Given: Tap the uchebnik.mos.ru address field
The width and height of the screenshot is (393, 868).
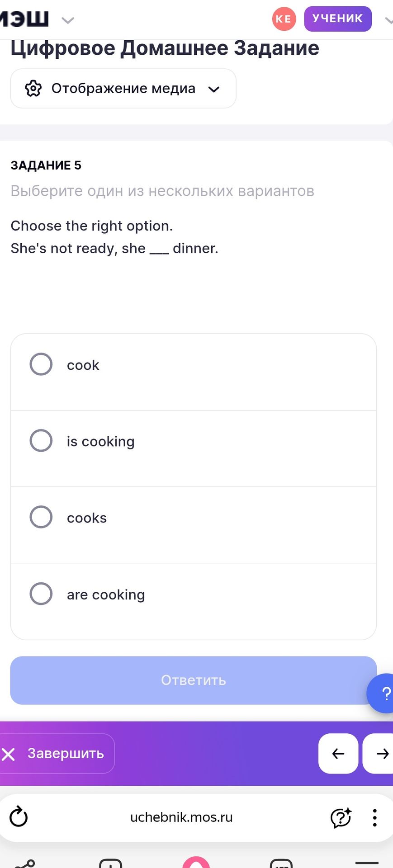Looking at the screenshot, I should pos(181,817).
